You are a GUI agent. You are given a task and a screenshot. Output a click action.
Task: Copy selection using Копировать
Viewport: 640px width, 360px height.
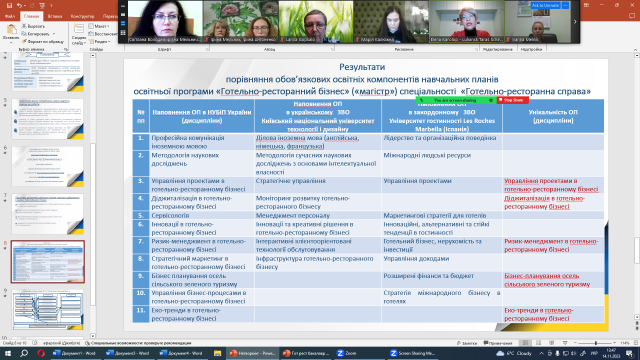click(x=36, y=34)
